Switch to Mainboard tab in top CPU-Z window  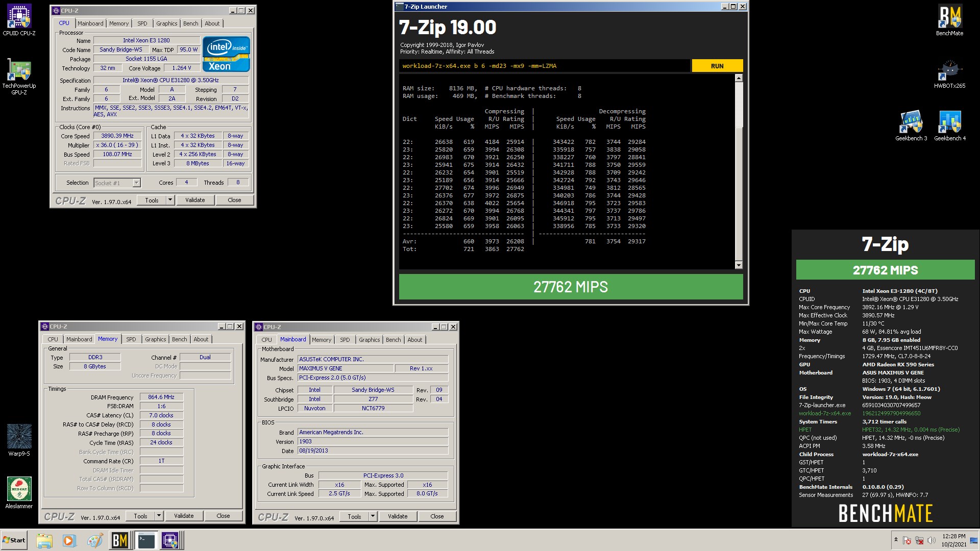90,23
